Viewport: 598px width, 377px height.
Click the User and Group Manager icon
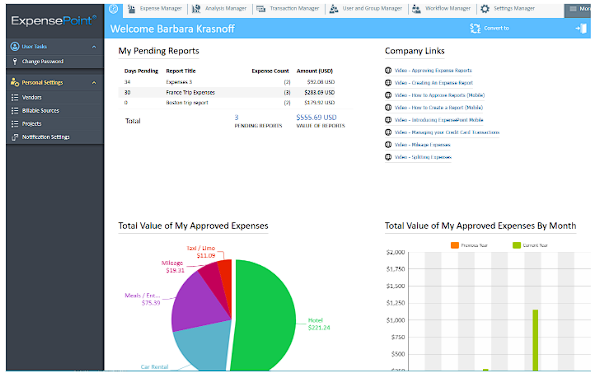(x=334, y=9)
